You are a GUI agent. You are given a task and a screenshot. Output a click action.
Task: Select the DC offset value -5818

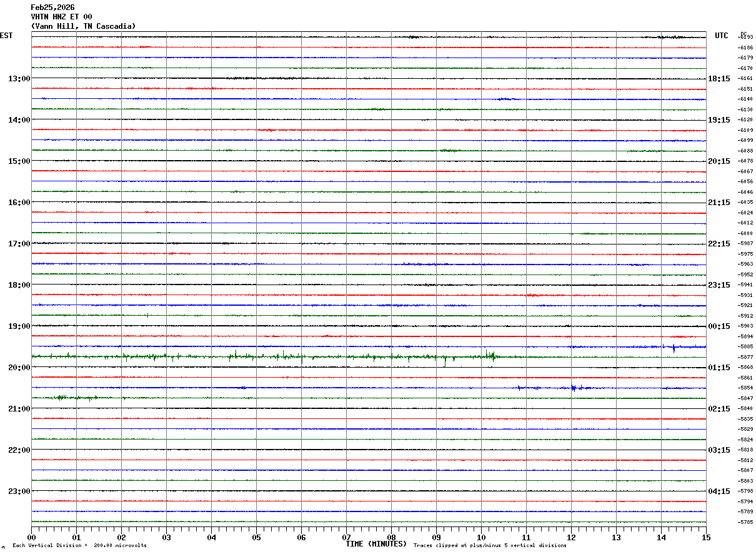(746, 450)
